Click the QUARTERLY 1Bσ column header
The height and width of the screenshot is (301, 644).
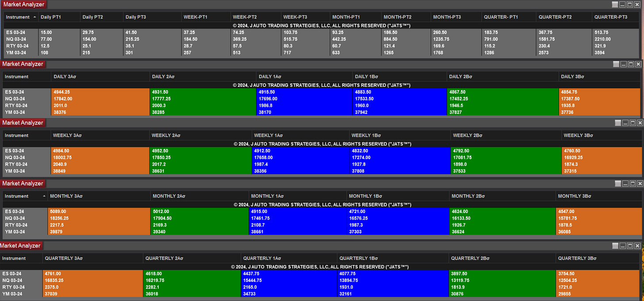coord(393,258)
